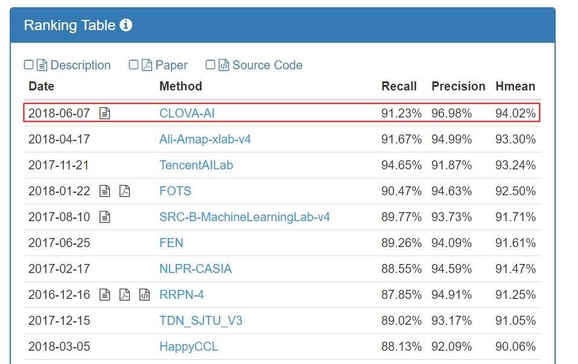Open the HappyCCL method link
The height and width of the screenshot is (364, 578).
[189, 346]
